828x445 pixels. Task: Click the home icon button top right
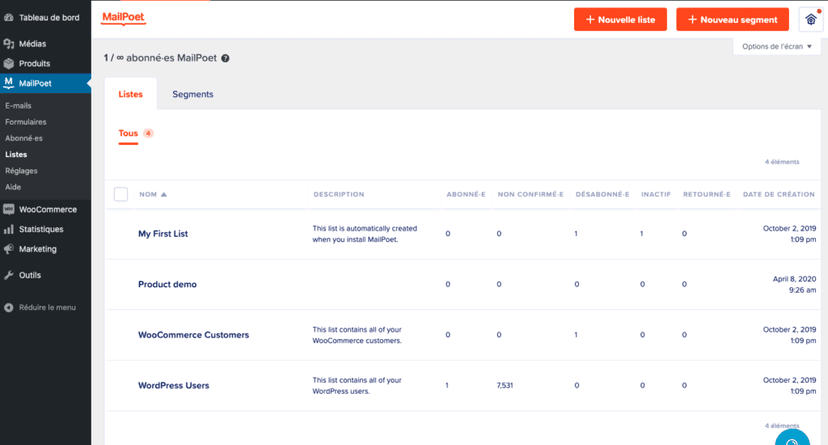click(x=810, y=19)
